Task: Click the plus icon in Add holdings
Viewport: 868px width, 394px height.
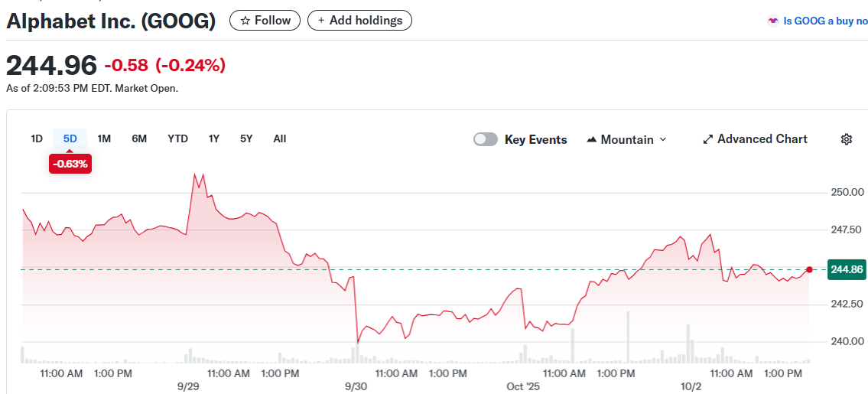Action: click(321, 21)
